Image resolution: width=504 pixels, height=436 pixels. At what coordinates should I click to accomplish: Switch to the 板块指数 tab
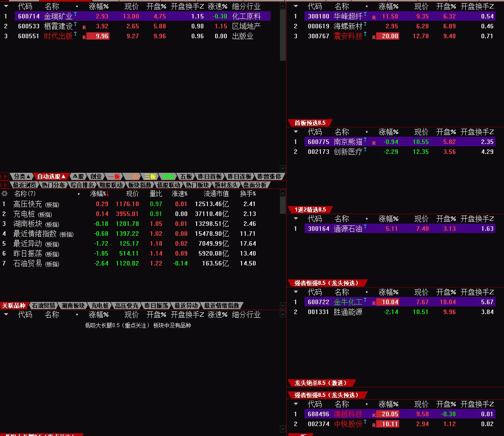point(139,185)
